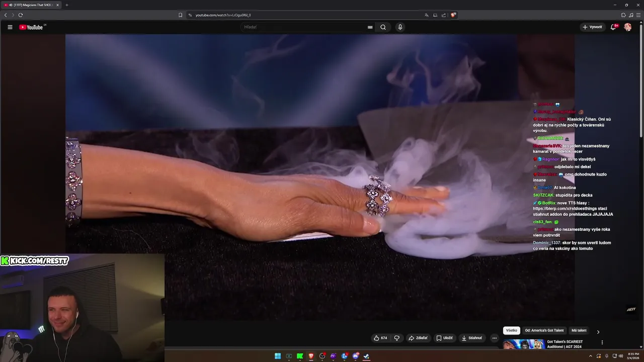This screenshot has height=362, width=644.
Task: Open the browser main hamburger menu
Action: pyautogui.click(x=638, y=15)
